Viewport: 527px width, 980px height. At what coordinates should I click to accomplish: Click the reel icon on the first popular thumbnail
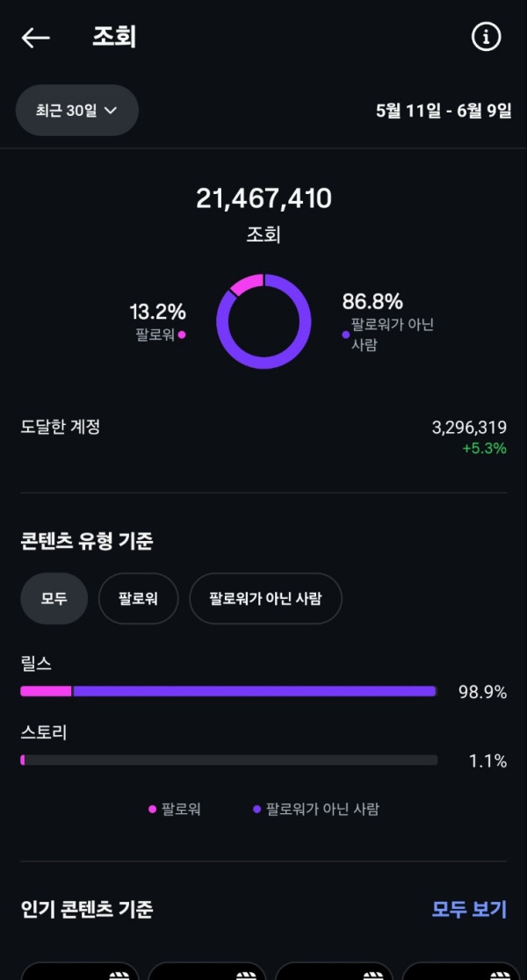pyautogui.click(x=118, y=974)
